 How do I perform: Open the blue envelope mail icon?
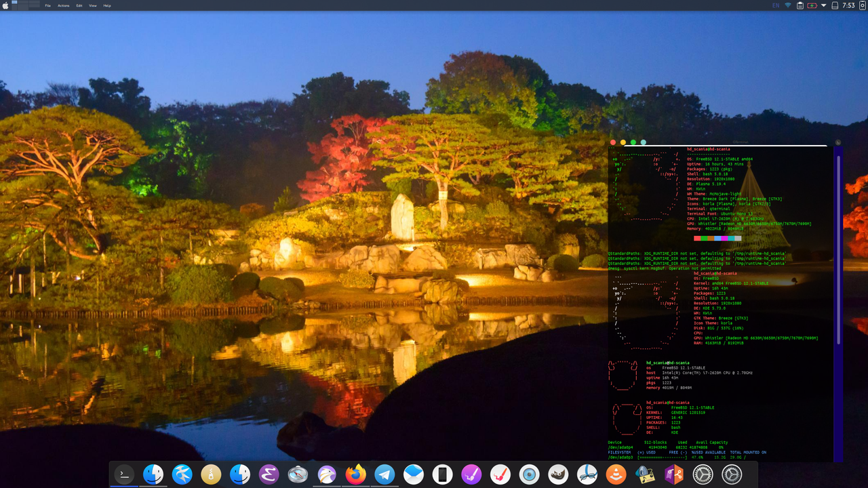[414, 474]
